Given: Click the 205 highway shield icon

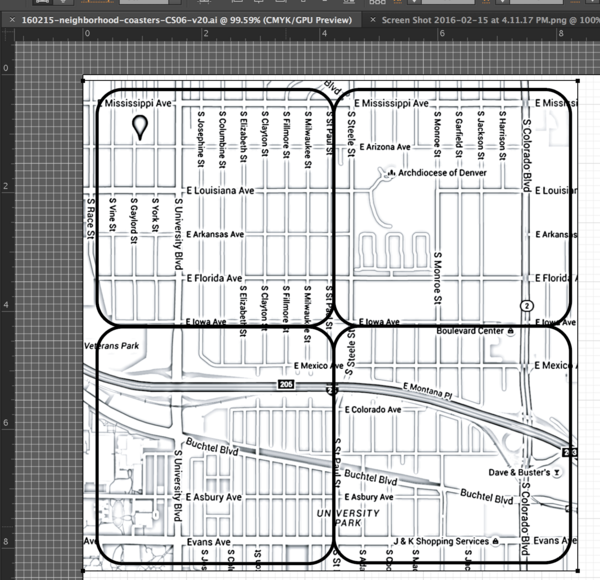Looking at the screenshot, I should point(285,384).
